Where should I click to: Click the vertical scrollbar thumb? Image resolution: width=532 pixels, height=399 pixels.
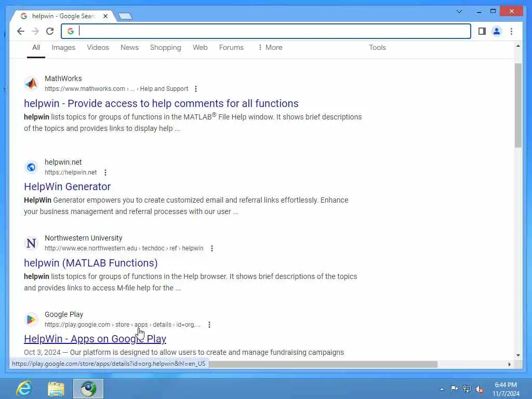(518, 105)
